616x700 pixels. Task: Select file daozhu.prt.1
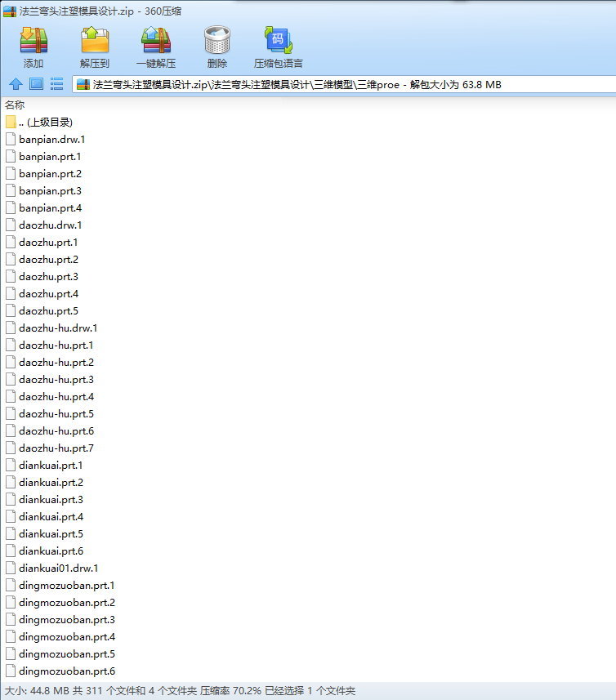42,243
